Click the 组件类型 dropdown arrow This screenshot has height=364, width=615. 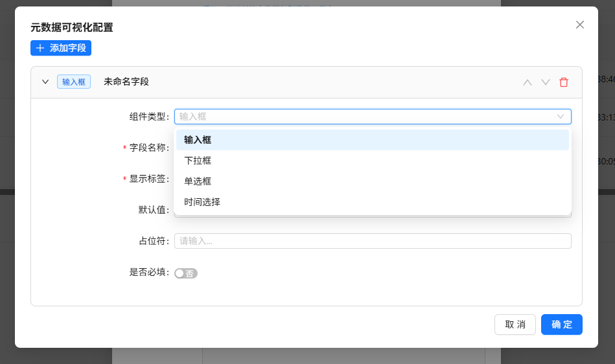point(561,117)
